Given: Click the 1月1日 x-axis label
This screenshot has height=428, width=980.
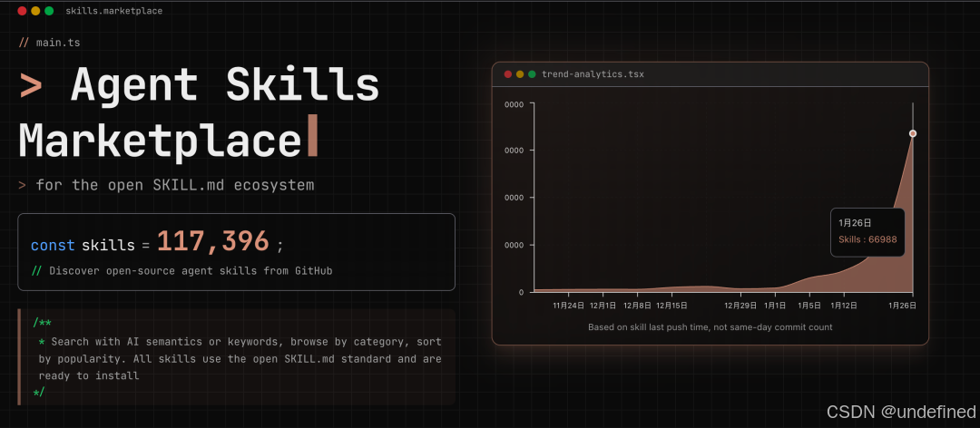Looking at the screenshot, I should (x=775, y=306).
